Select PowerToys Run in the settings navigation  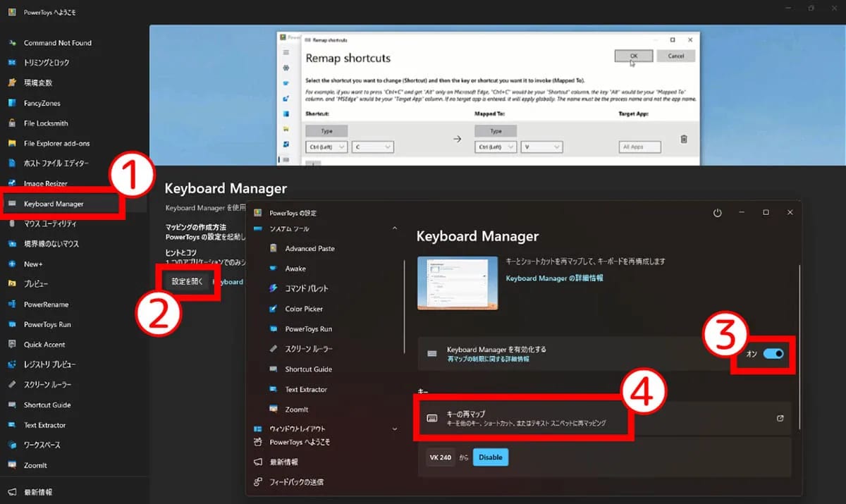pos(308,329)
